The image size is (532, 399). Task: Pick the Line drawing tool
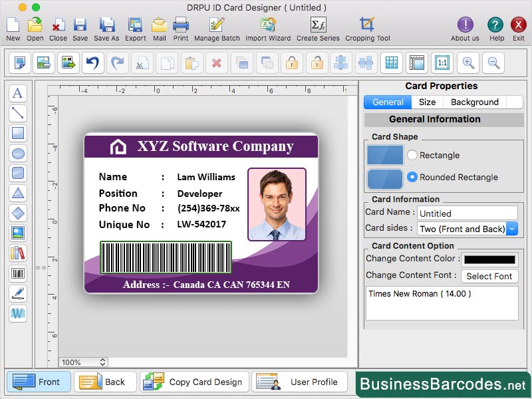(x=18, y=114)
